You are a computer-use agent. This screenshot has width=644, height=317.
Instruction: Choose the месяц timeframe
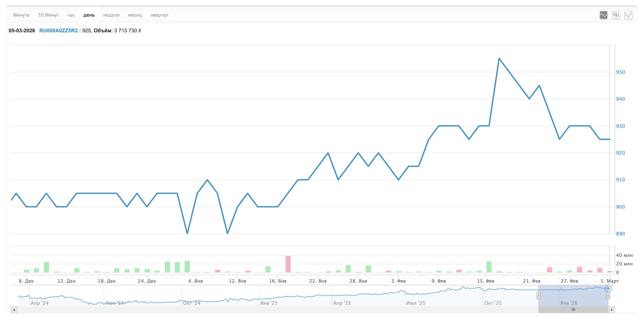tap(135, 15)
